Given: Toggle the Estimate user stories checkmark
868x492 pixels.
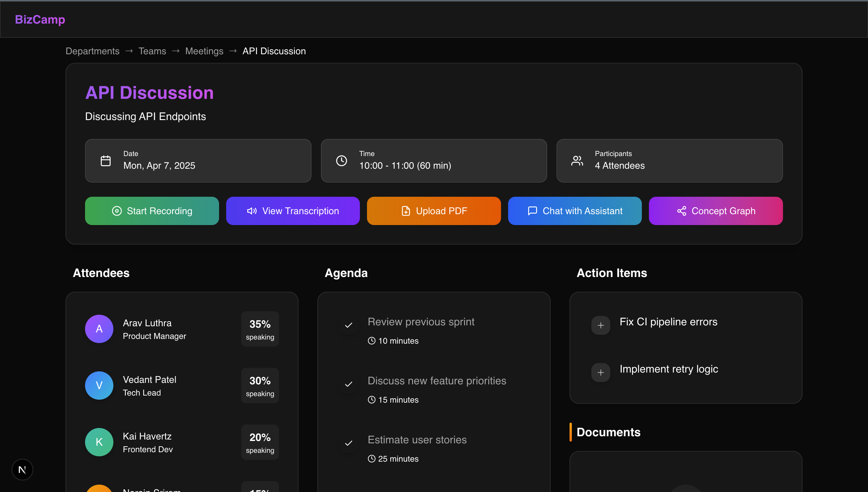Looking at the screenshot, I should tap(349, 443).
